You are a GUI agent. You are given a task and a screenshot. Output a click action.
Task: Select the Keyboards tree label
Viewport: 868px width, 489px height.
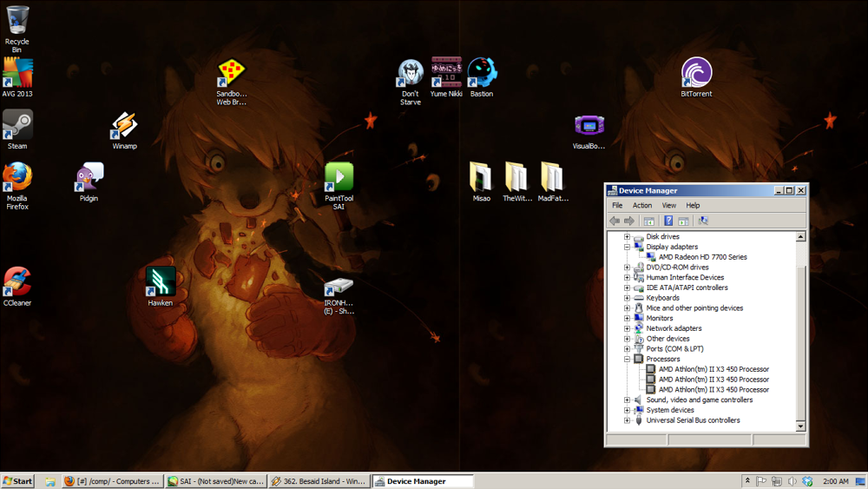[662, 298]
